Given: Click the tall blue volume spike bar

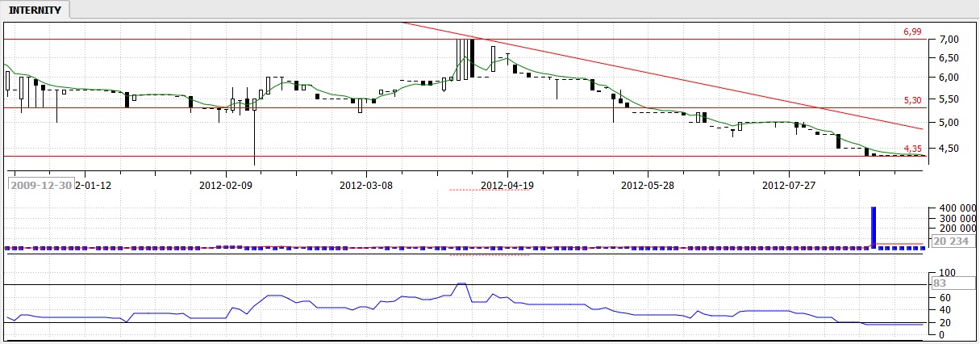Looking at the screenshot, I should [x=873, y=227].
